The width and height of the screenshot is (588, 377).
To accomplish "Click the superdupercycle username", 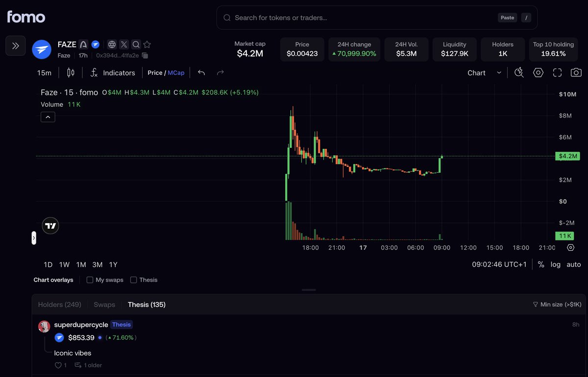I will tap(81, 325).
